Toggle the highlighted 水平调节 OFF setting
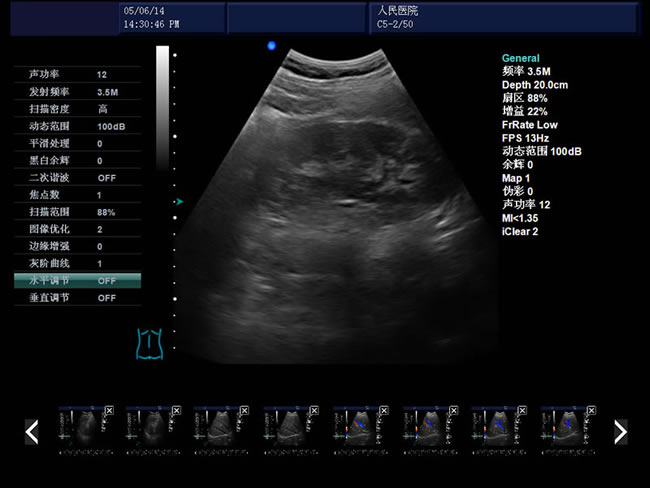 click(106, 281)
